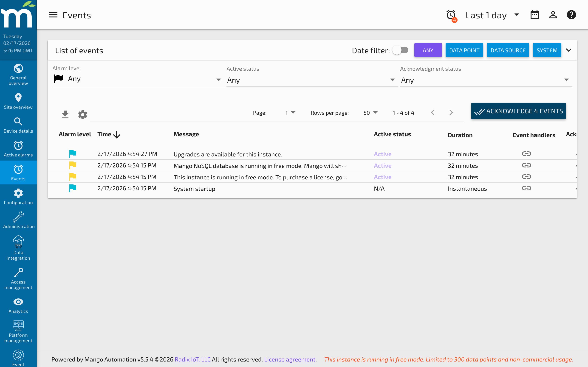Open the user account icon

[x=553, y=15]
